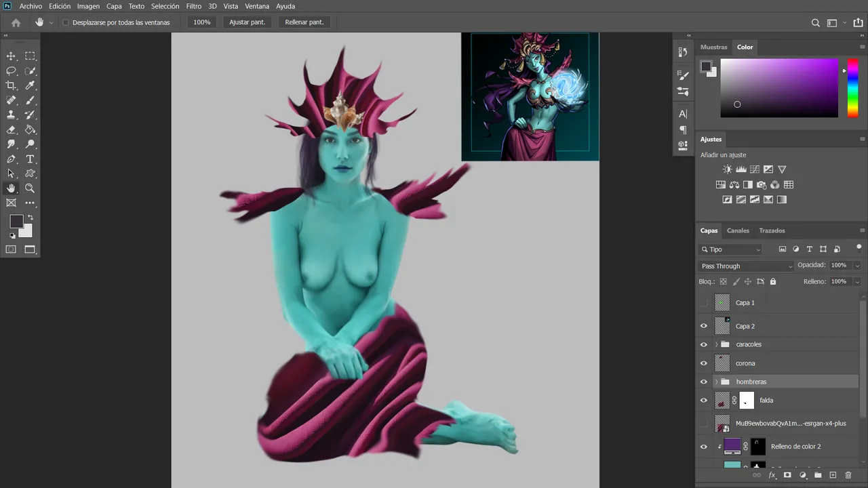Select the Crop tool

pos(11,85)
